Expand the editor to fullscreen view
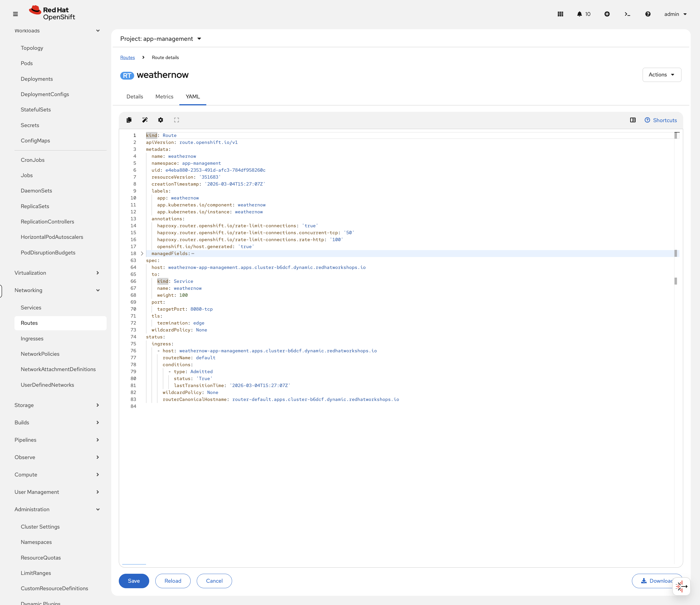 (x=176, y=120)
